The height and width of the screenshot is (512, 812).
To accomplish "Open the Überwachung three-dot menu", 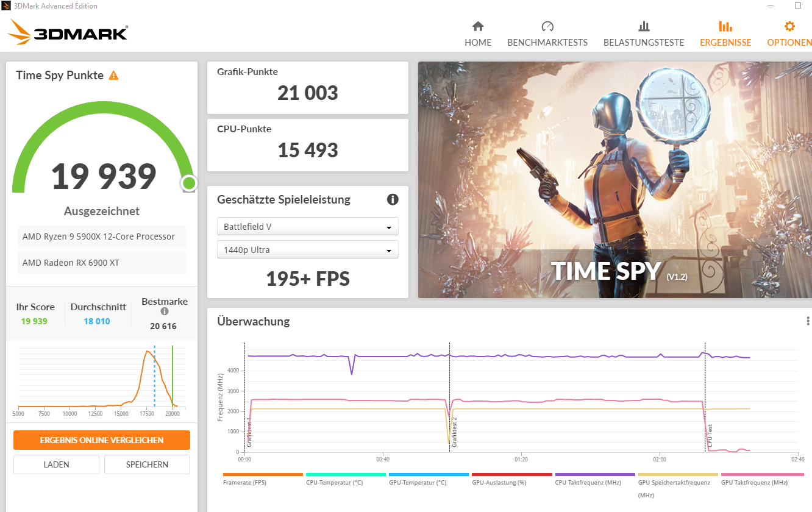I will pyautogui.click(x=808, y=321).
